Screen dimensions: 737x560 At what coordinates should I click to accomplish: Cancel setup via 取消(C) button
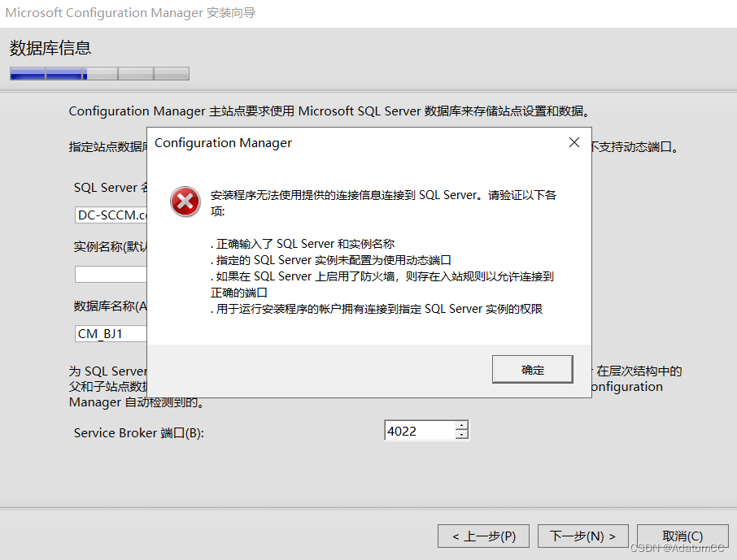click(x=682, y=536)
